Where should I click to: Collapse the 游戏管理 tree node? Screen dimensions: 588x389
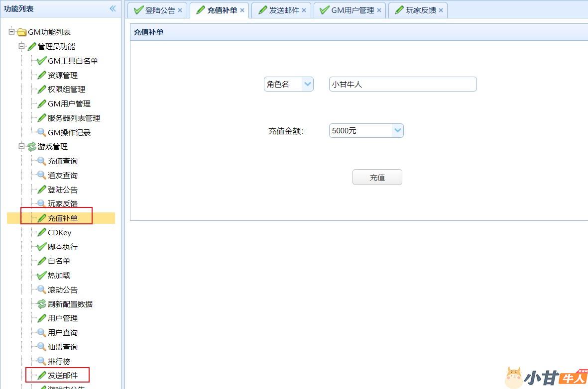[x=21, y=147]
